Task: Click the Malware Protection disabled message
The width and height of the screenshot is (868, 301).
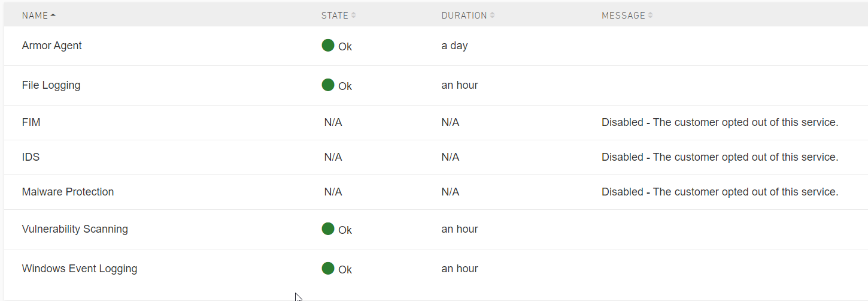Action: coord(720,192)
